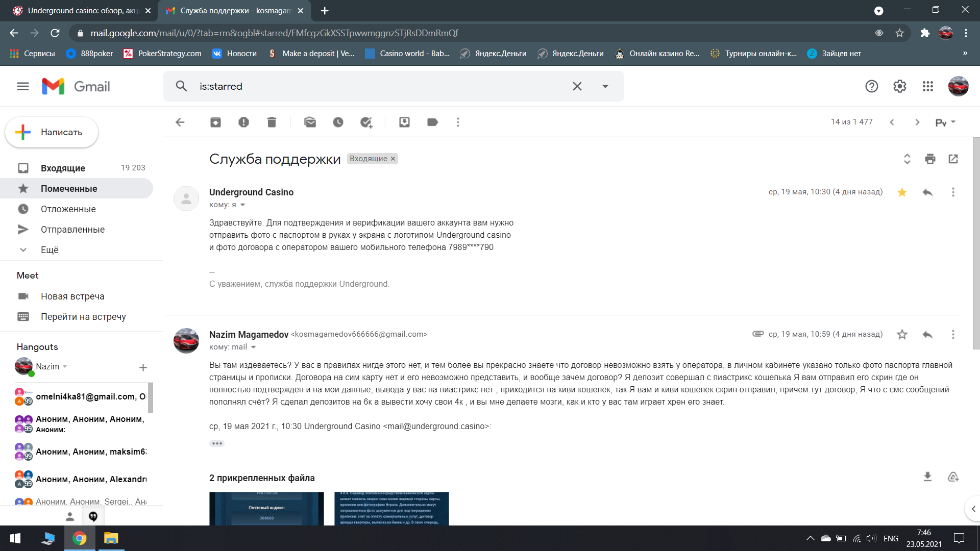Open Chrome from the taskbar
This screenshot has height=551, width=980.
(x=79, y=538)
